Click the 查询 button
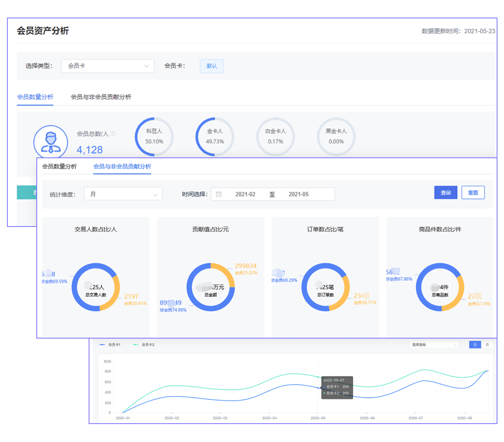This screenshot has width=504, height=442. pyautogui.click(x=445, y=193)
